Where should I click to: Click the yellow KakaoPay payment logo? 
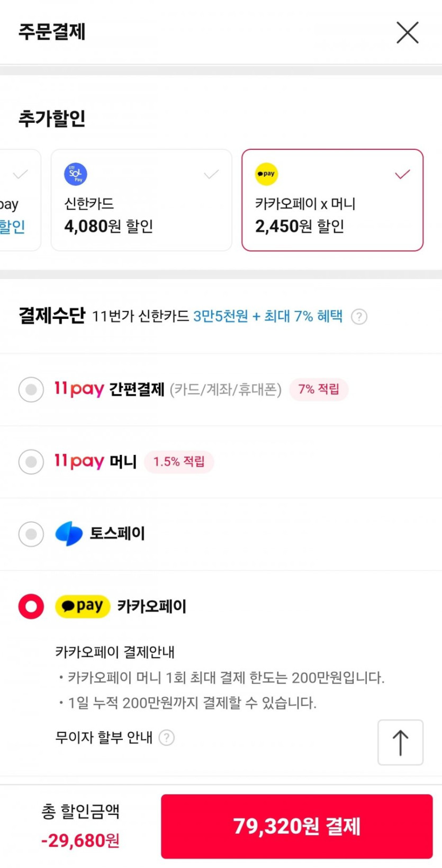coord(83,606)
